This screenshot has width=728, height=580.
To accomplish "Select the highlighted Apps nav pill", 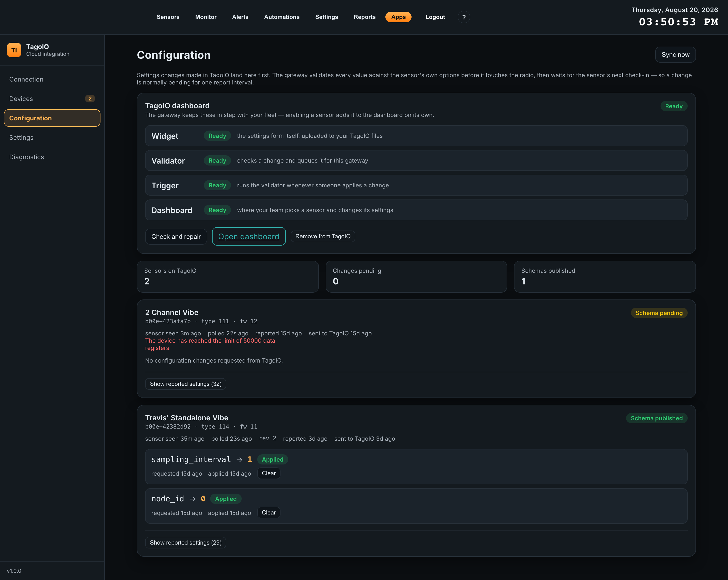I will 398,17.
